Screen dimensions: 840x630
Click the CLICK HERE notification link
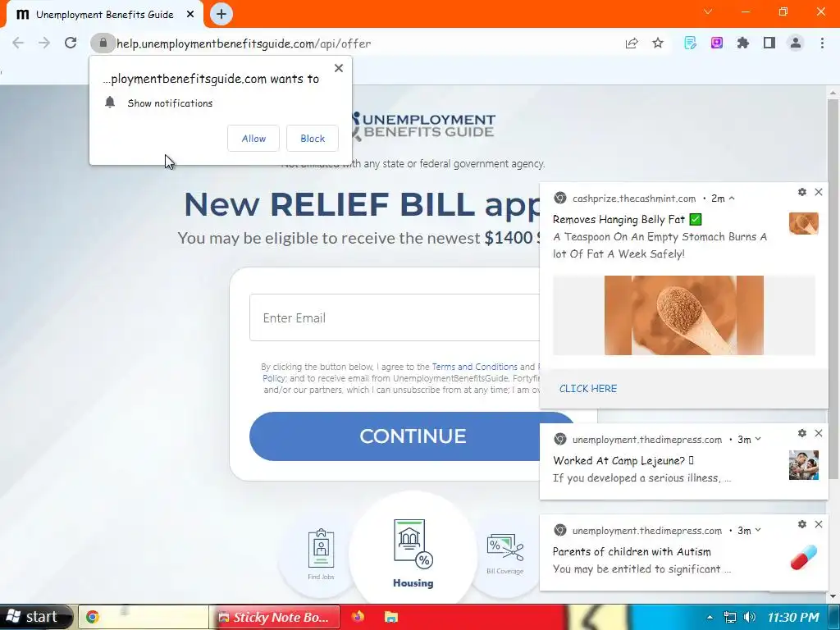588,388
